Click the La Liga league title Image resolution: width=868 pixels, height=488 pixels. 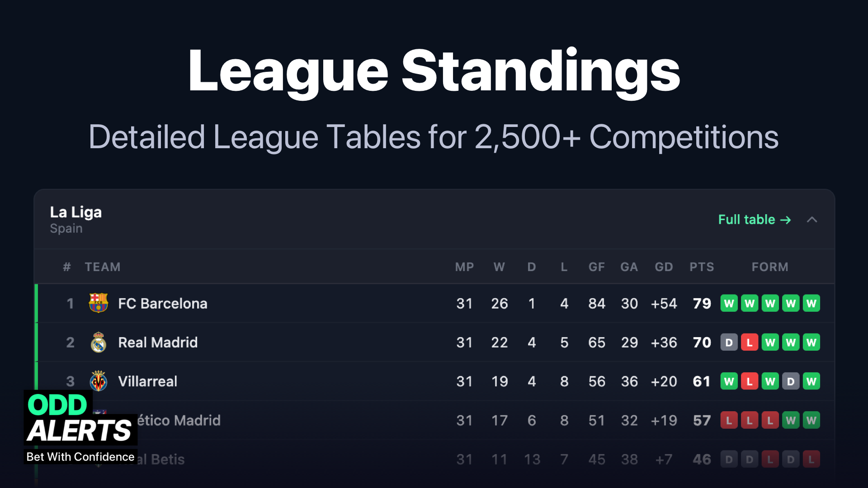pyautogui.click(x=76, y=212)
